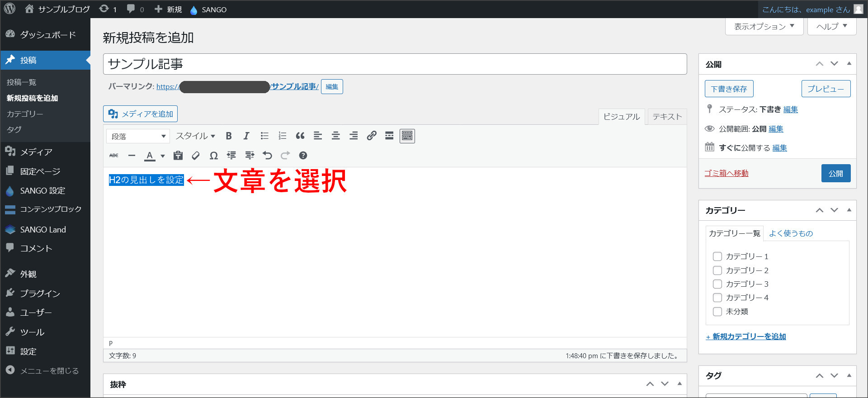Viewport: 868px width, 398px height.
Task: Insert special character with the omega icon
Action: pyautogui.click(x=213, y=156)
